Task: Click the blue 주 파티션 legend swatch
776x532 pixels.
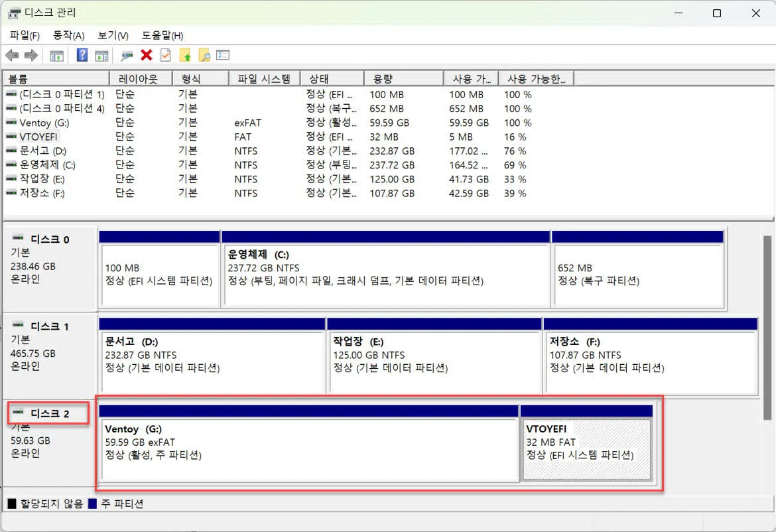Action: click(x=92, y=504)
